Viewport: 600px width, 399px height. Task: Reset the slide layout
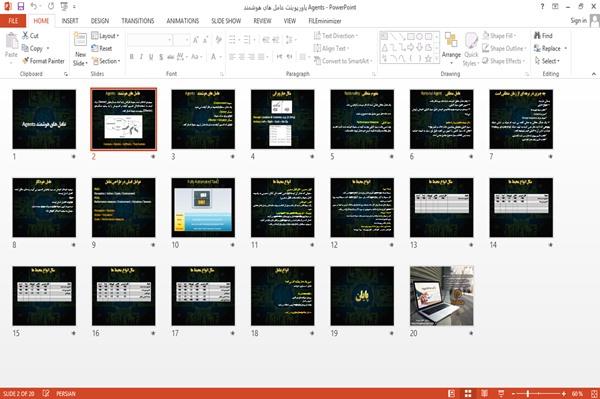point(102,48)
